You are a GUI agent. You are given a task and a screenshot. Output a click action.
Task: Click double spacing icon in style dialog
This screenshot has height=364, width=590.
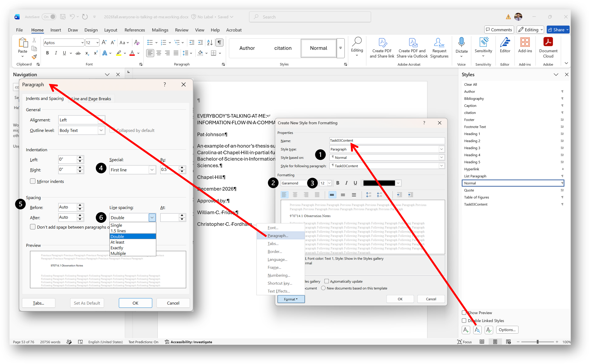click(354, 195)
